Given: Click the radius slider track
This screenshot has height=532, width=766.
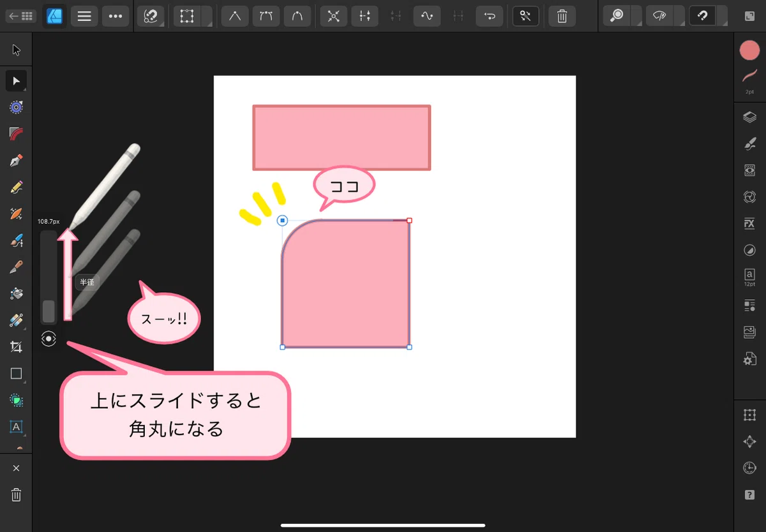Looking at the screenshot, I should (49, 277).
